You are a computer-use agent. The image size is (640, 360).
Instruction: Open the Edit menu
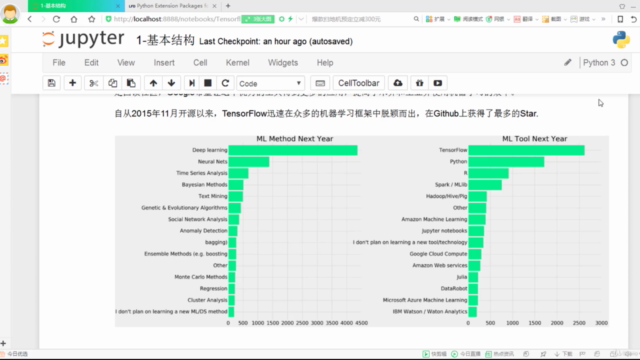[91, 63]
